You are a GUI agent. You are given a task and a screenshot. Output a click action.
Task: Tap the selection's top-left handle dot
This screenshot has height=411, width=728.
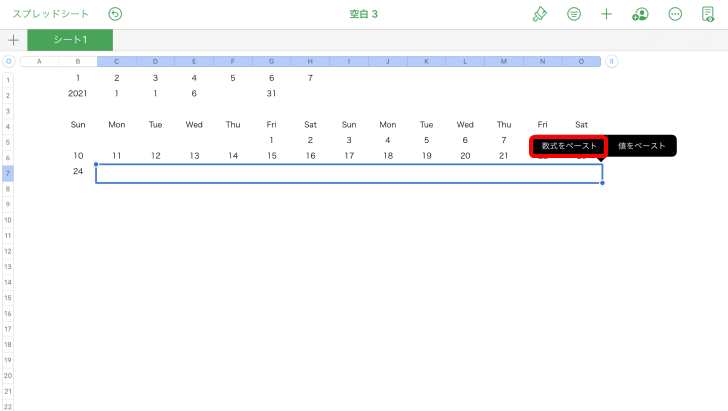[x=96, y=164]
